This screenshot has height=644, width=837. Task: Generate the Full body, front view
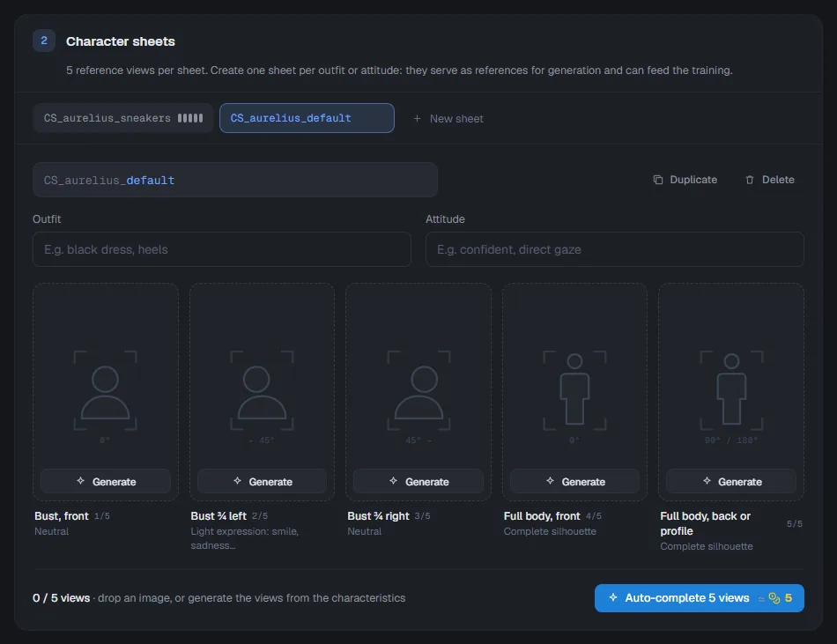[x=575, y=481]
